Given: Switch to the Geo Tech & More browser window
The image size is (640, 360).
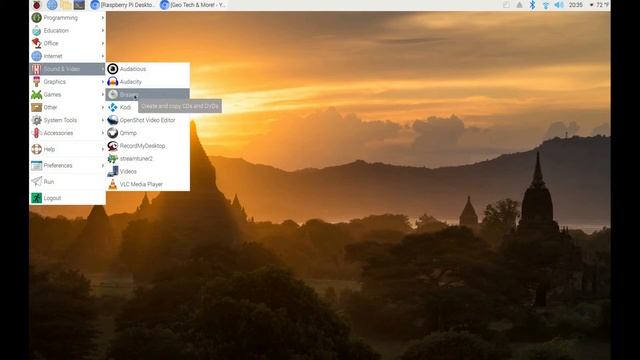Looking at the screenshot, I should click(193, 5).
